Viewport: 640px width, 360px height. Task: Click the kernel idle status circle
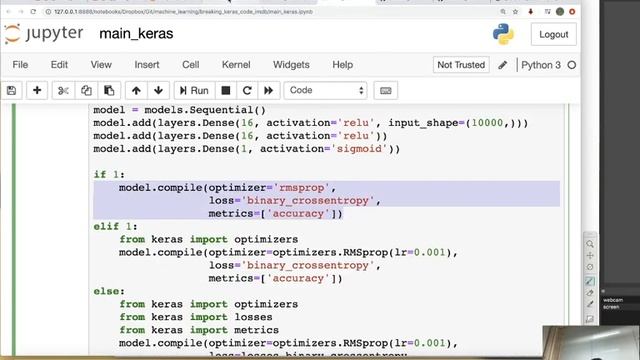(572, 65)
